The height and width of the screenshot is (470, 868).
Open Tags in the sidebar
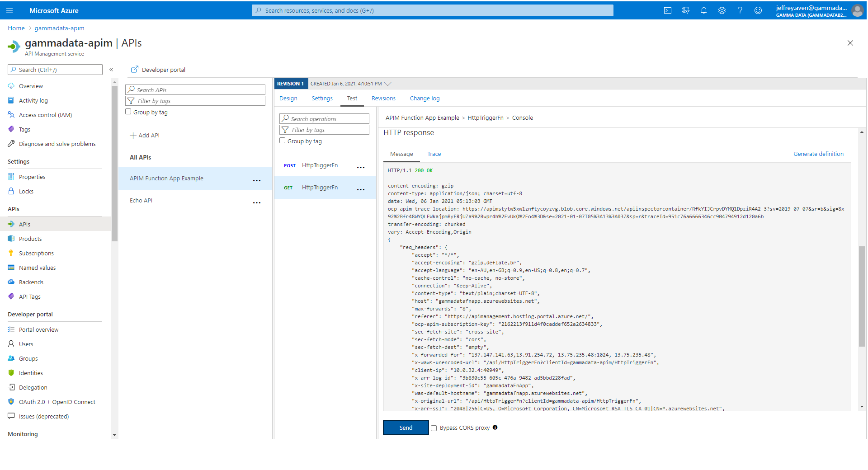[x=24, y=129]
